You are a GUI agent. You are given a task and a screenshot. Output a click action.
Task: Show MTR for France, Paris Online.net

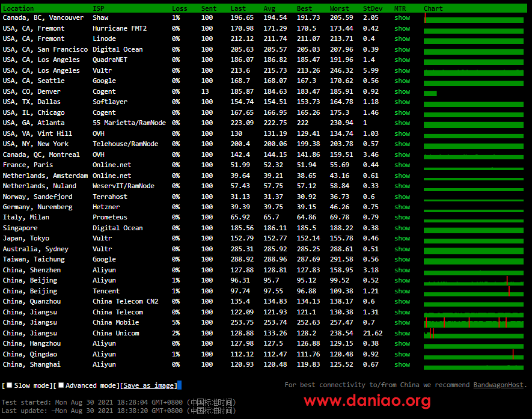[402, 165]
